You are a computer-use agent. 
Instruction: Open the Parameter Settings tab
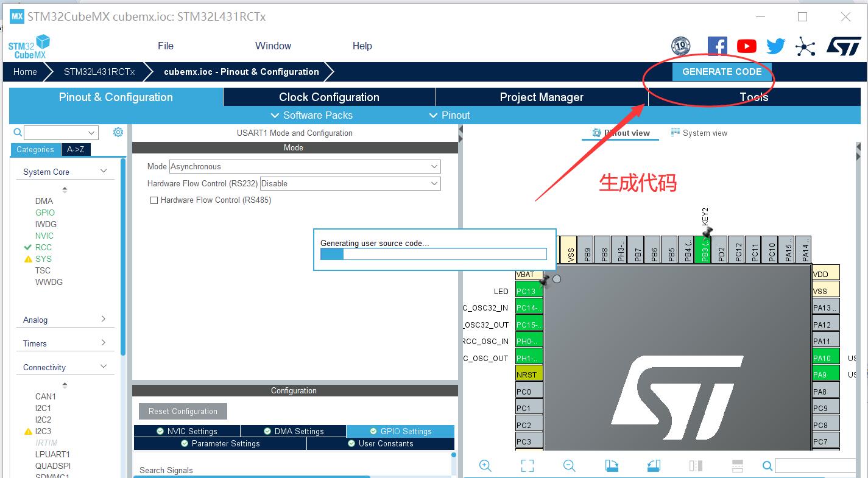point(220,443)
